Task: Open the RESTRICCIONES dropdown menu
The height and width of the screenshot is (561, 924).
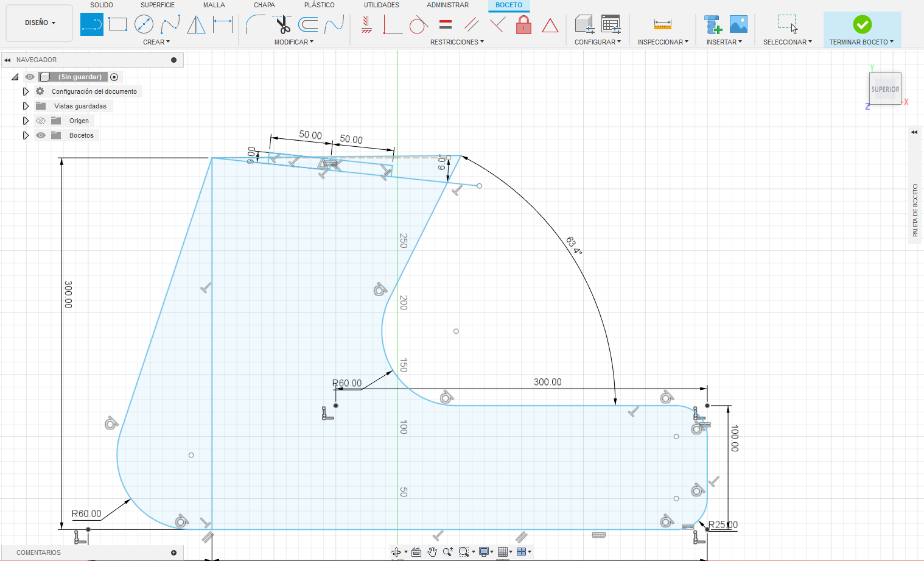Action: tap(457, 42)
